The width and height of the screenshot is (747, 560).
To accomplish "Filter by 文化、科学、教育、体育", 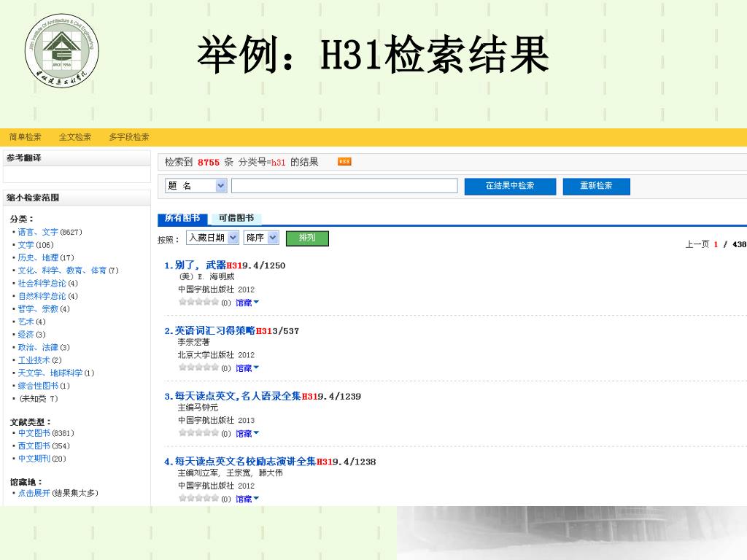I will point(63,271).
